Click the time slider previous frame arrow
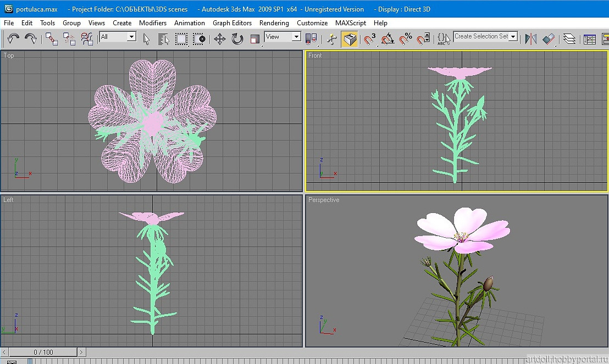This screenshot has height=364, width=609. (x=5, y=352)
